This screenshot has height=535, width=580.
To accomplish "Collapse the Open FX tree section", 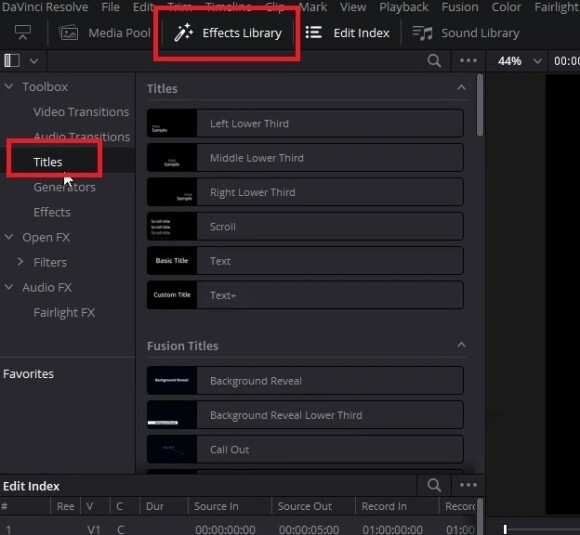I will coord(9,237).
